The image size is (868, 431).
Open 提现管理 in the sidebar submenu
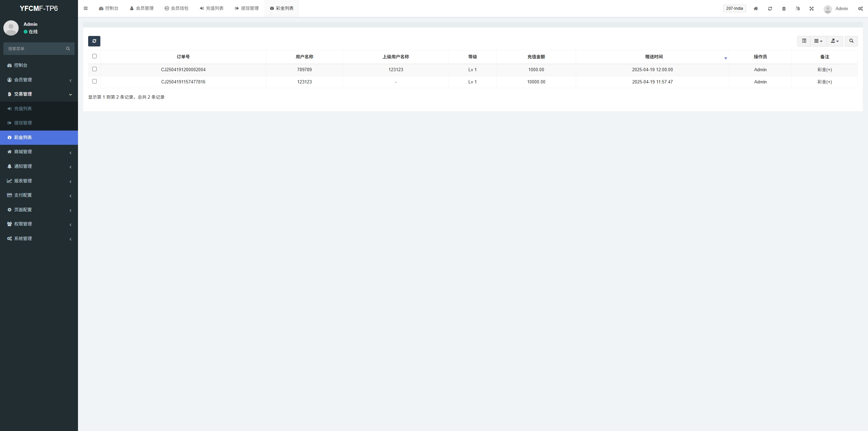[23, 123]
